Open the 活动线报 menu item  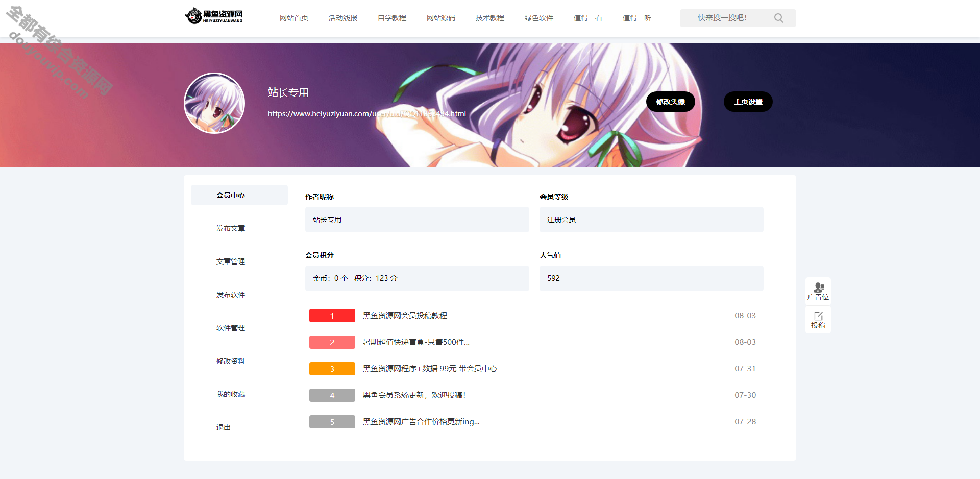tap(343, 18)
